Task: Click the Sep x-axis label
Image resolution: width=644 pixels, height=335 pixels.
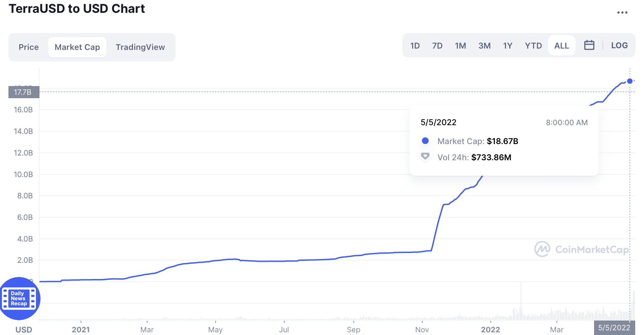Action: coord(353,330)
